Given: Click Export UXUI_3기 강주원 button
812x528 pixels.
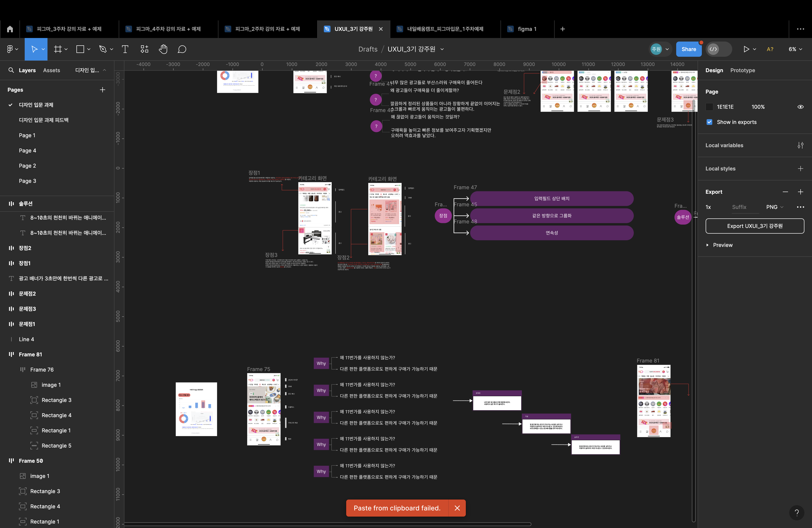Looking at the screenshot, I should click(x=754, y=226).
